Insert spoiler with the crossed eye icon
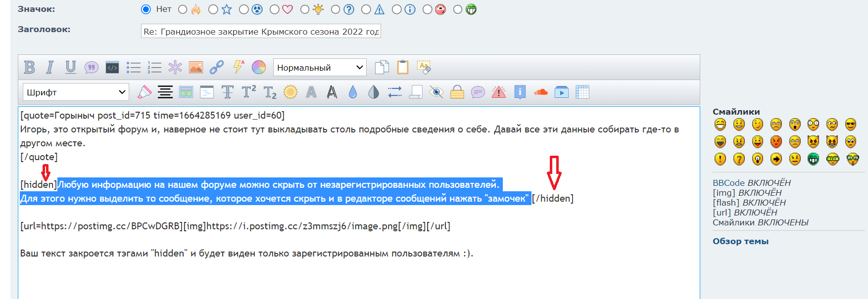This screenshot has width=868, height=299. pyautogui.click(x=436, y=92)
